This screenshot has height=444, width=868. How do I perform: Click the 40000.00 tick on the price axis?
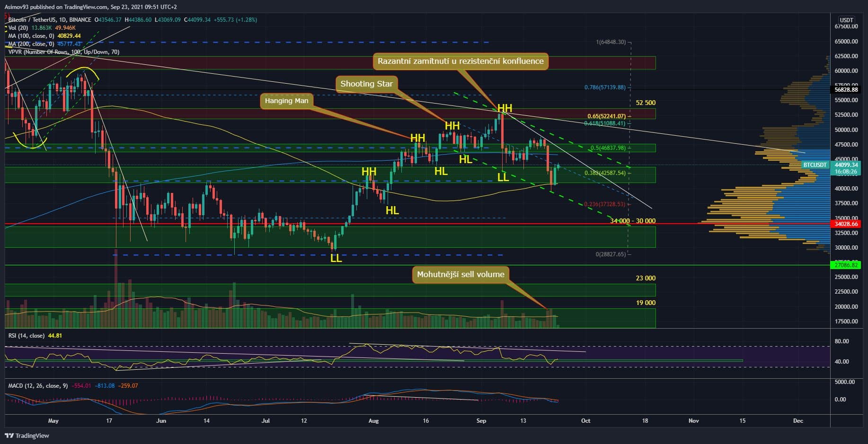click(846, 189)
